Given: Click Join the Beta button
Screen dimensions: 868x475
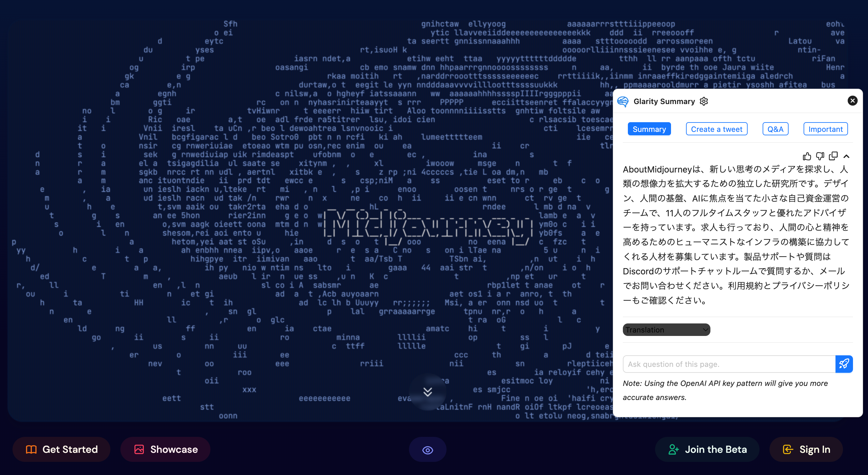Looking at the screenshot, I should tap(707, 449).
